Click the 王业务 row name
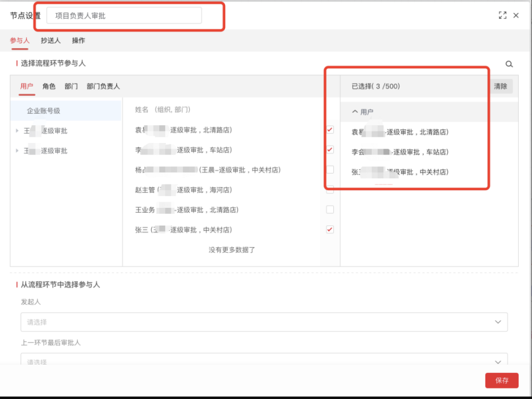The image size is (532, 399). coord(145,210)
